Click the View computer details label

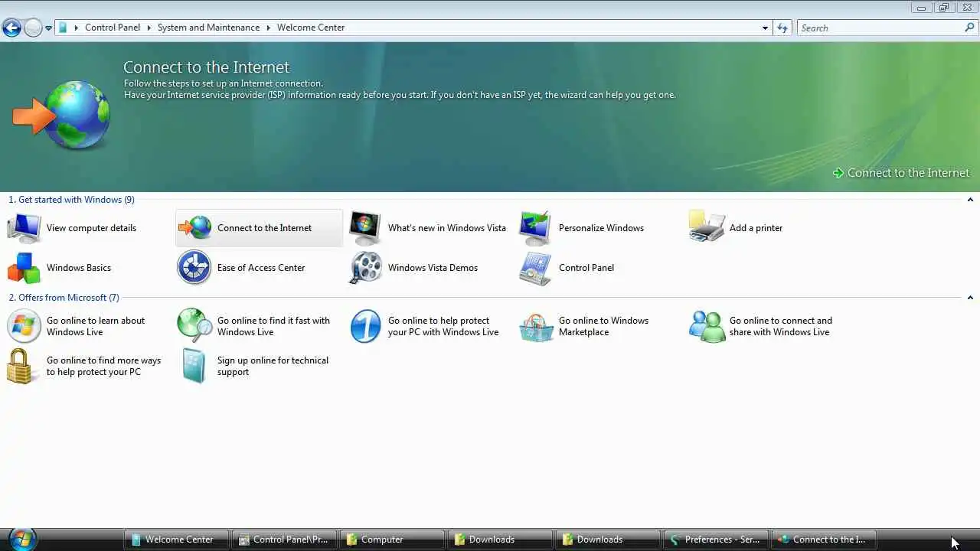click(x=91, y=228)
